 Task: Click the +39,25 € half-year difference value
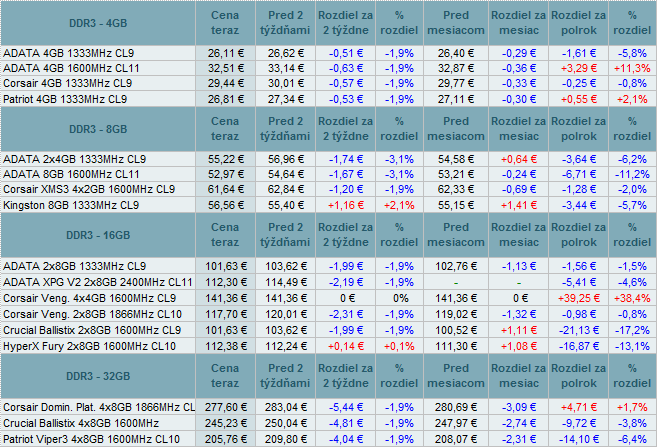(579, 298)
